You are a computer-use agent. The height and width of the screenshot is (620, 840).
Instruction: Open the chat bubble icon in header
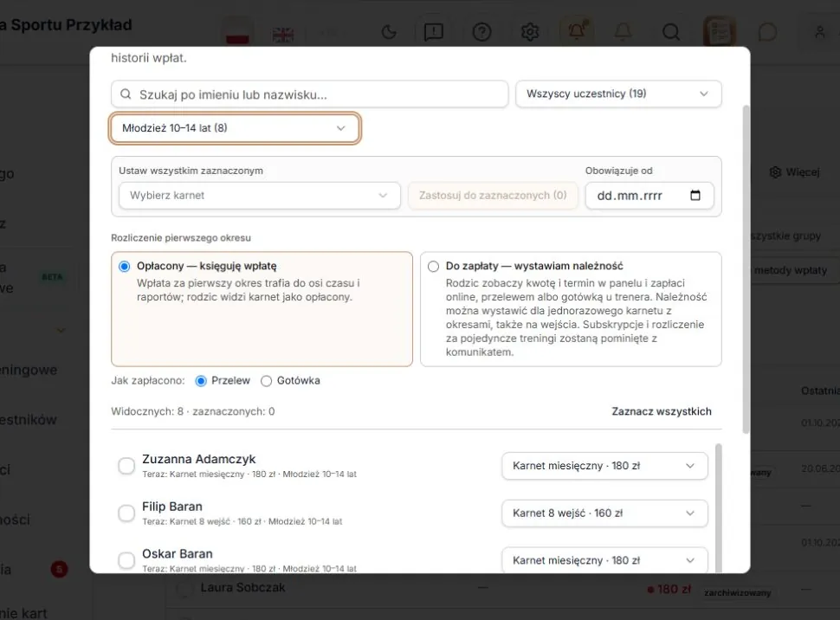tap(767, 32)
